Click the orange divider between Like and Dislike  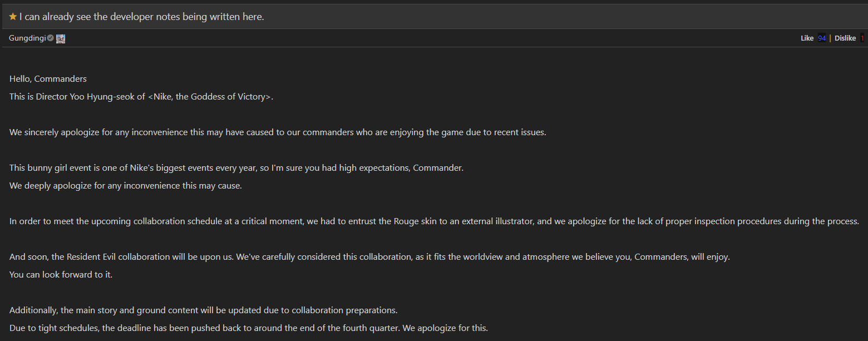[x=830, y=38]
